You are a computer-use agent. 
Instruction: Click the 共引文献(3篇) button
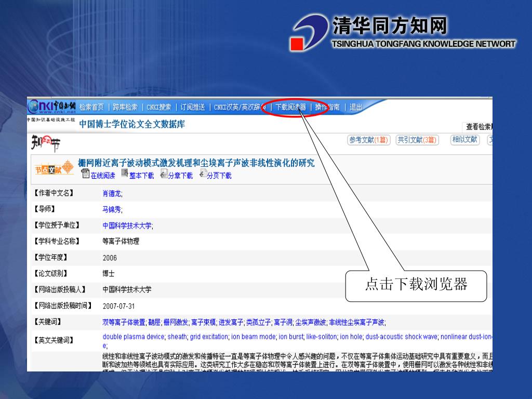click(x=417, y=140)
